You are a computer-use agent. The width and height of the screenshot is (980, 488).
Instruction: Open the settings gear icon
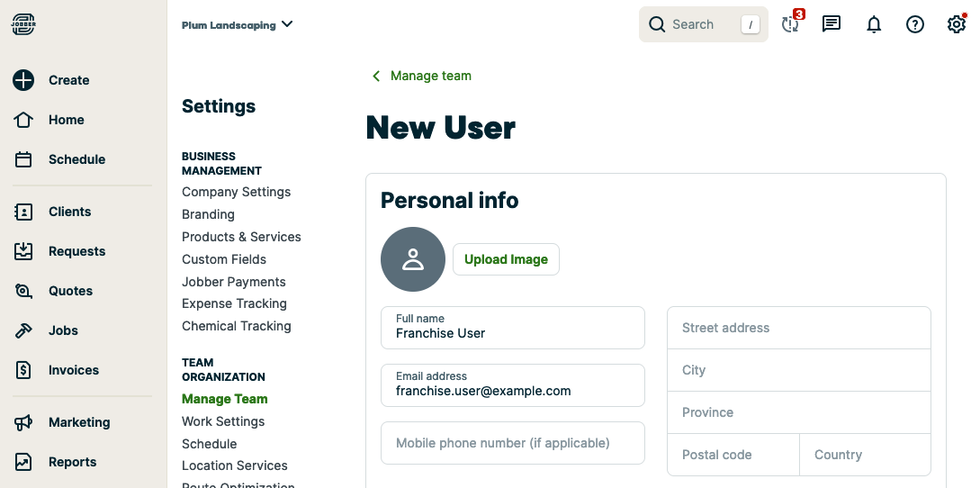point(956,24)
